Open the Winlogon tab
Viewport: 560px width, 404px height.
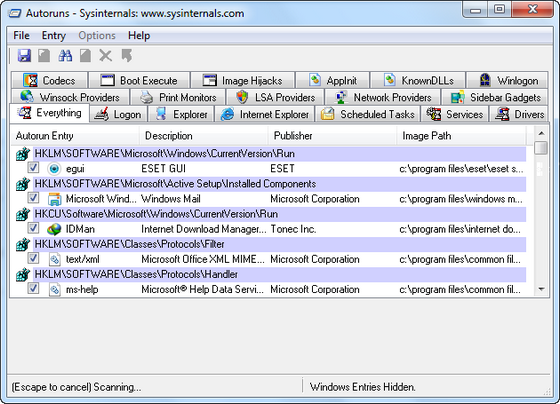pyautogui.click(x=508, y=80)
